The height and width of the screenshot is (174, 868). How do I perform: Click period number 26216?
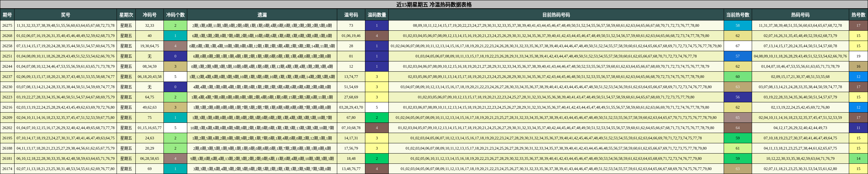(x=7, y=107)
